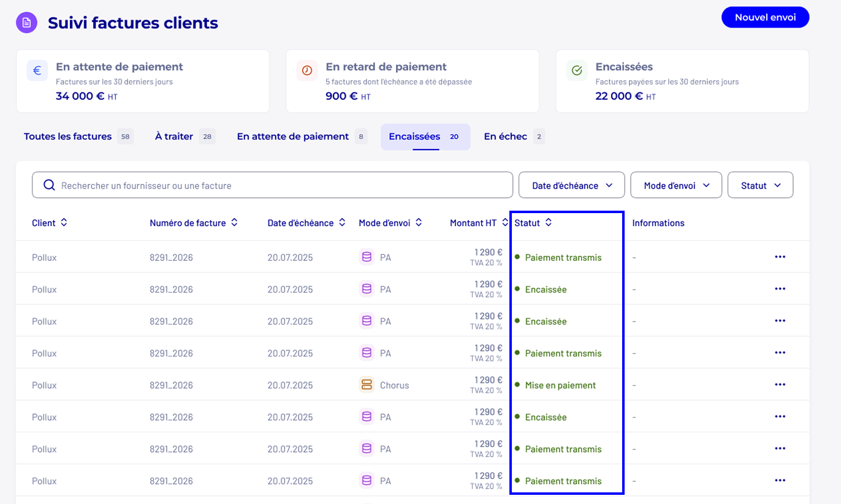Click the clock icon in the late payment card

pos(307,70)
